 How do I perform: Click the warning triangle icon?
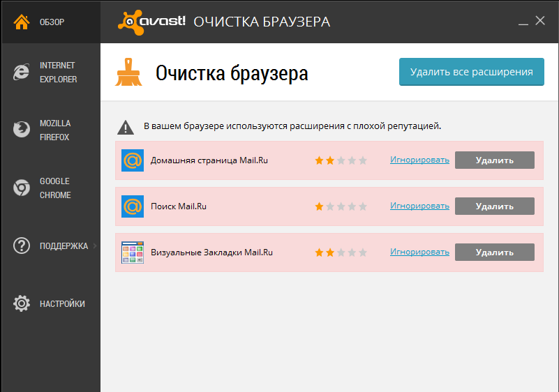click(126, 127)
